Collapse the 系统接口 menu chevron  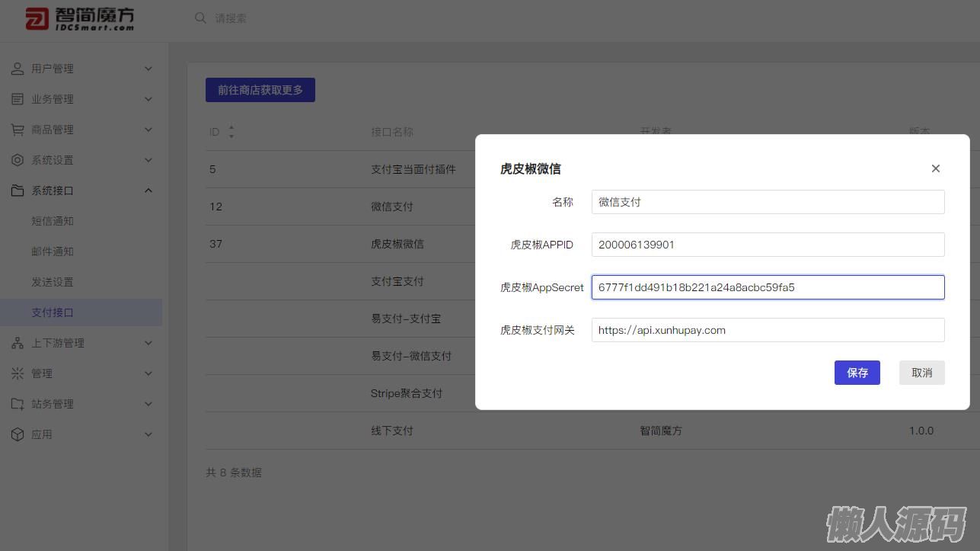[148, 191]
